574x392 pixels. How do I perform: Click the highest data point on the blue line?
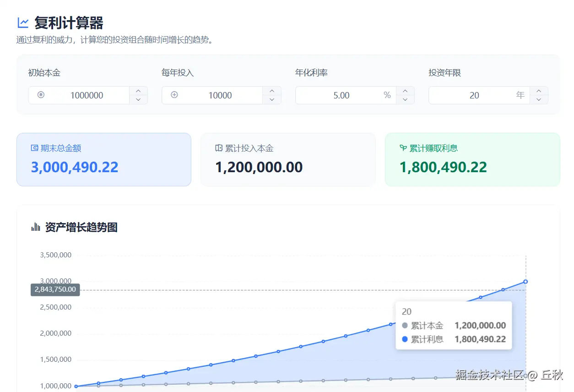525,282
